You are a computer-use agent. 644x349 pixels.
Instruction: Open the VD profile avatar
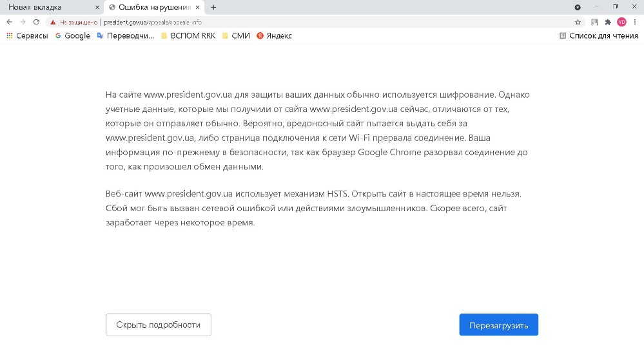[x=621, y=22]
